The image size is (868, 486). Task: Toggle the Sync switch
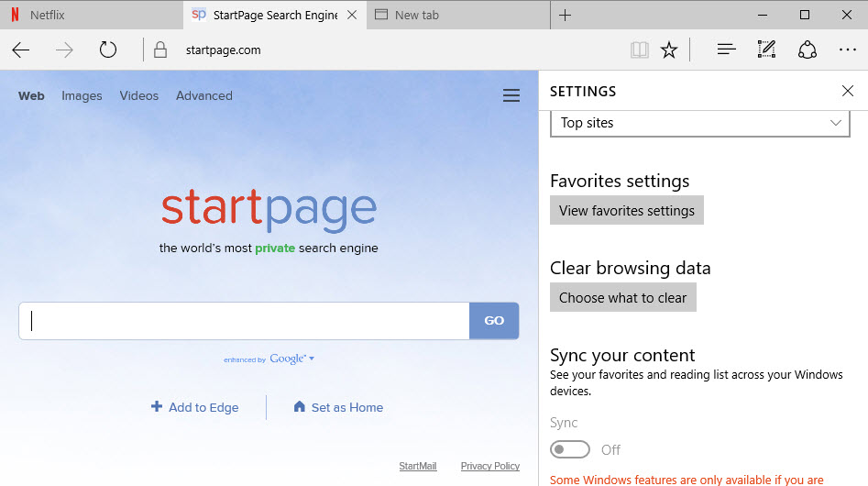pos(569,449)
